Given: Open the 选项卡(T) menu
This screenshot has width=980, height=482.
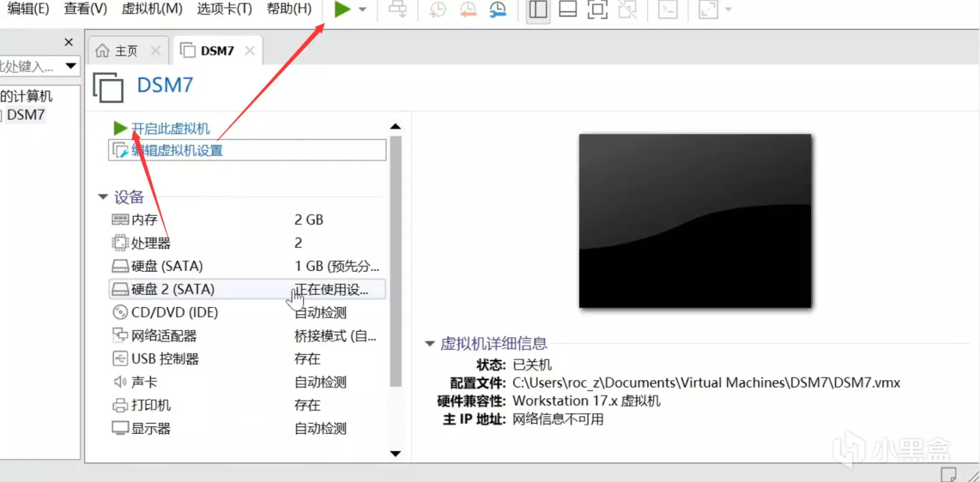Looking at the screenshot, I should pos(225,9).
